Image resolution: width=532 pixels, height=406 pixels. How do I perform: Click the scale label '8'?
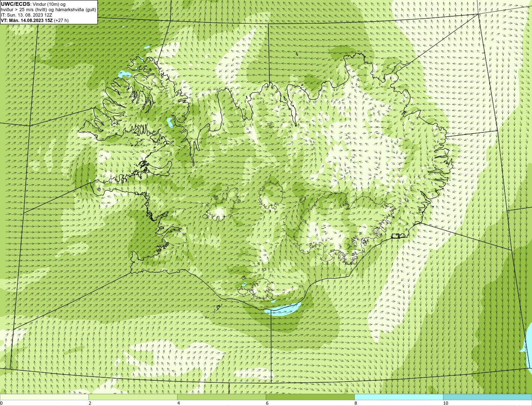click(356, 403)
